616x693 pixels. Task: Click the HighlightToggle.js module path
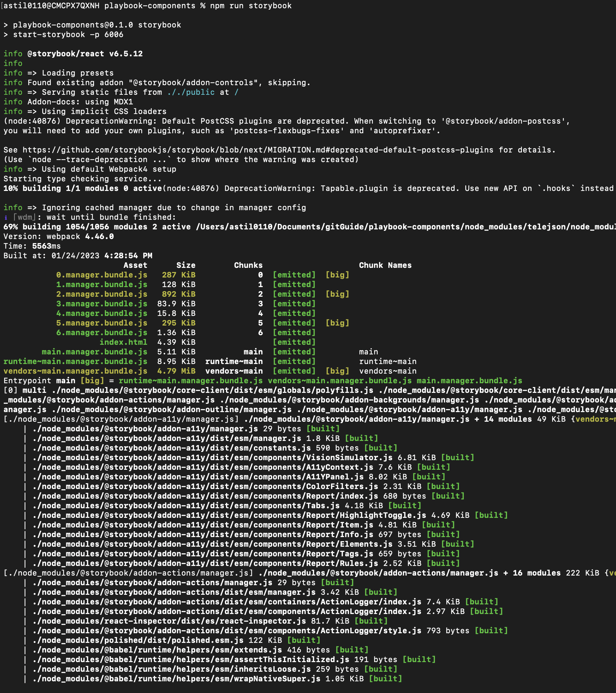pyautogui.click(x=229, y=515)
